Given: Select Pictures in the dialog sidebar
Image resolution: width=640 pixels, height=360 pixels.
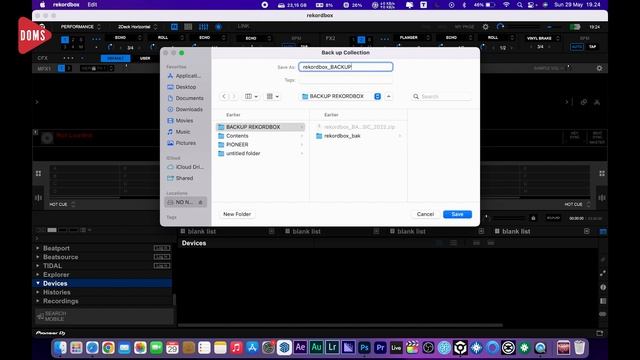Looking at the screenshot, I should pos(182,143).
